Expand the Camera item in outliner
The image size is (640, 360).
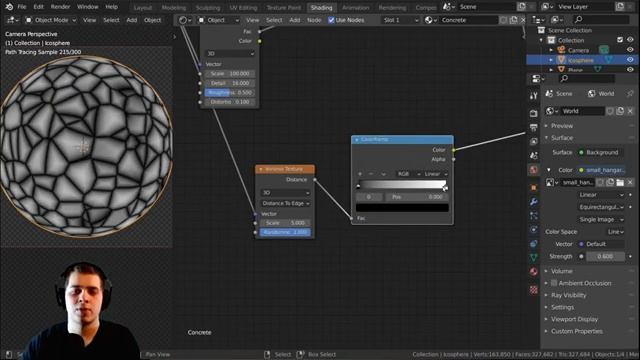click(x=551, y=50)
